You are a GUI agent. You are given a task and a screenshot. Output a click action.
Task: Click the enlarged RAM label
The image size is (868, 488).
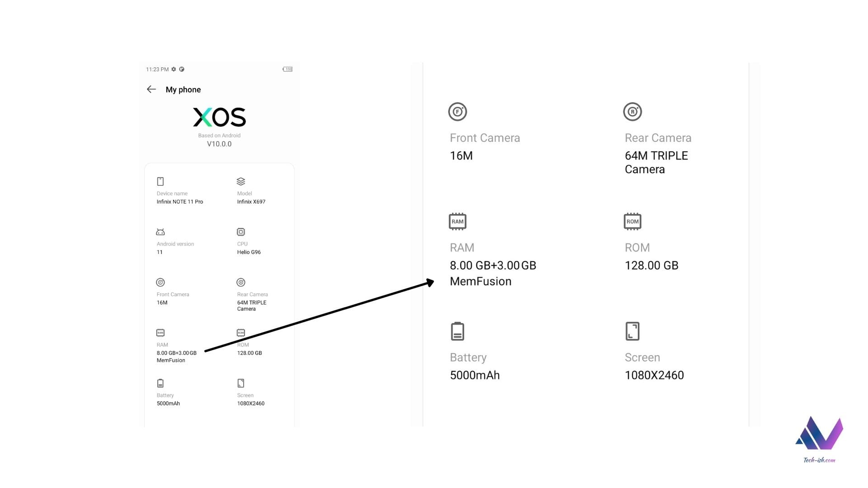(462, 248)
